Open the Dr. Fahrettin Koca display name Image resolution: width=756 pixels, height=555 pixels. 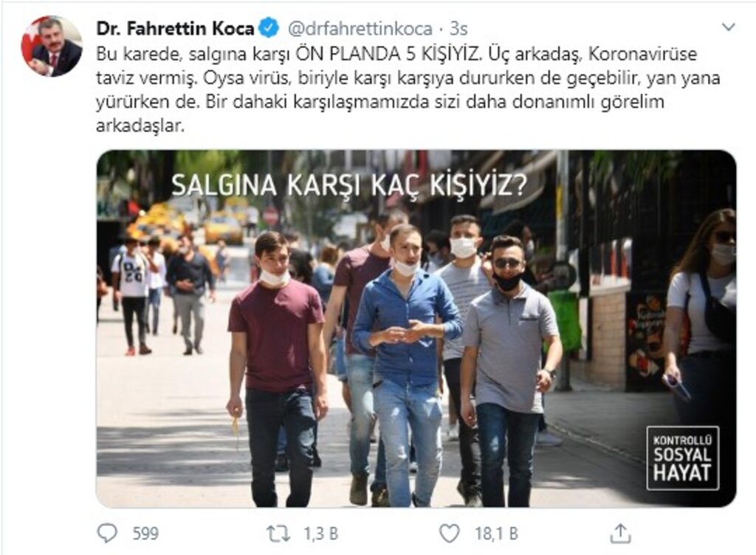click(x=175, y=29)
